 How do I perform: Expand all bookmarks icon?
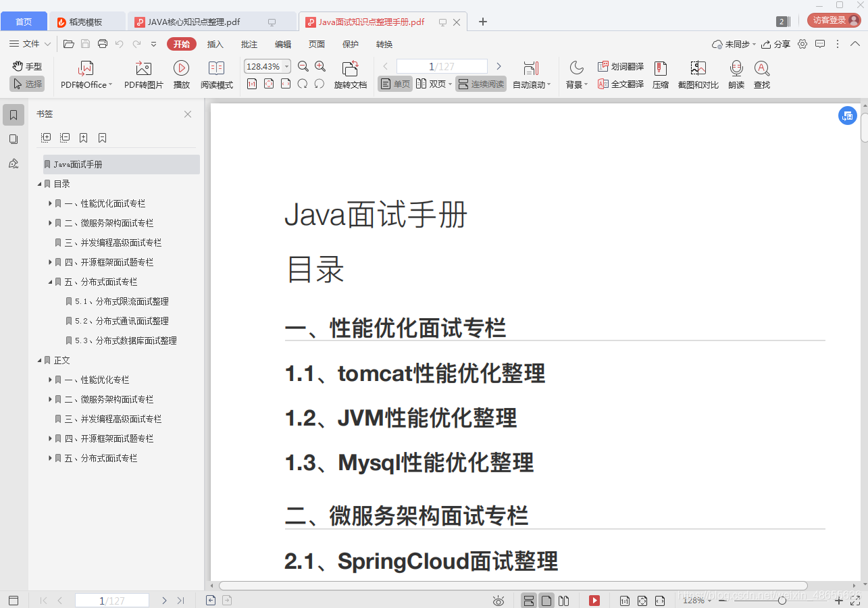coord(46,137)
